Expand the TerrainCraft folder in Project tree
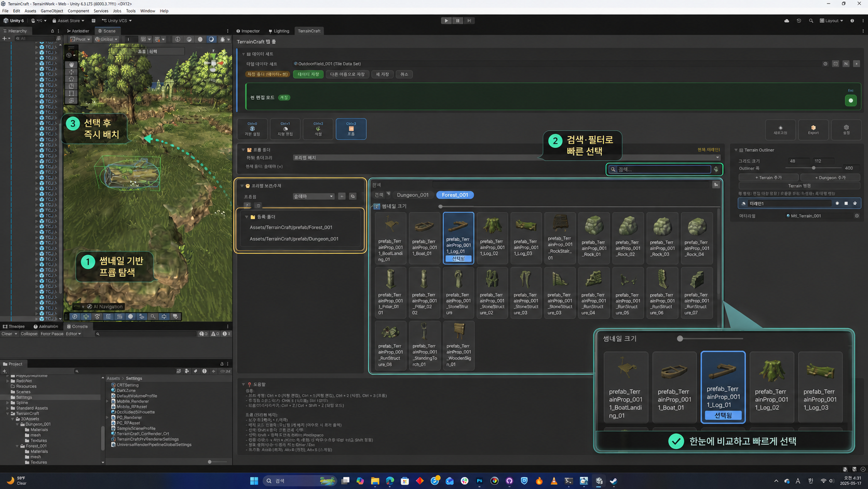This screenshot has height=489, width=868. 8,414
